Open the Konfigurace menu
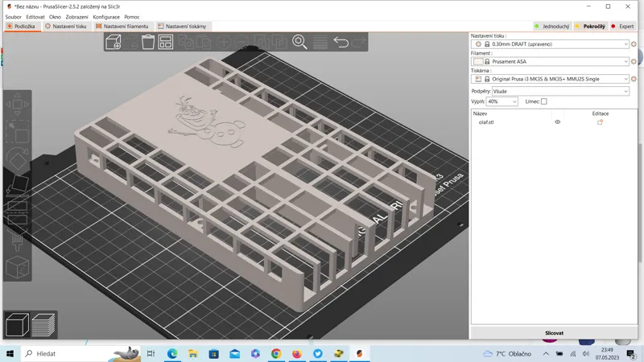The image size is (644, 362). [x=106, y=17]
